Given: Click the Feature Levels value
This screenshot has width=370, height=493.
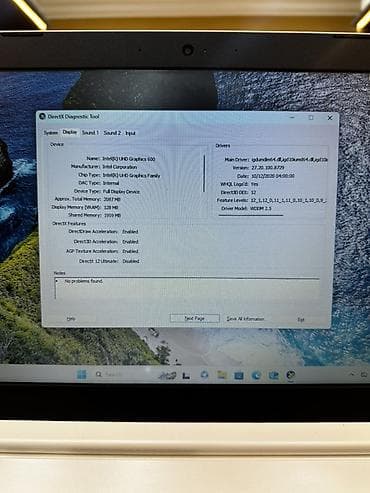Looking at the screenshot, I should pos(288,200).
